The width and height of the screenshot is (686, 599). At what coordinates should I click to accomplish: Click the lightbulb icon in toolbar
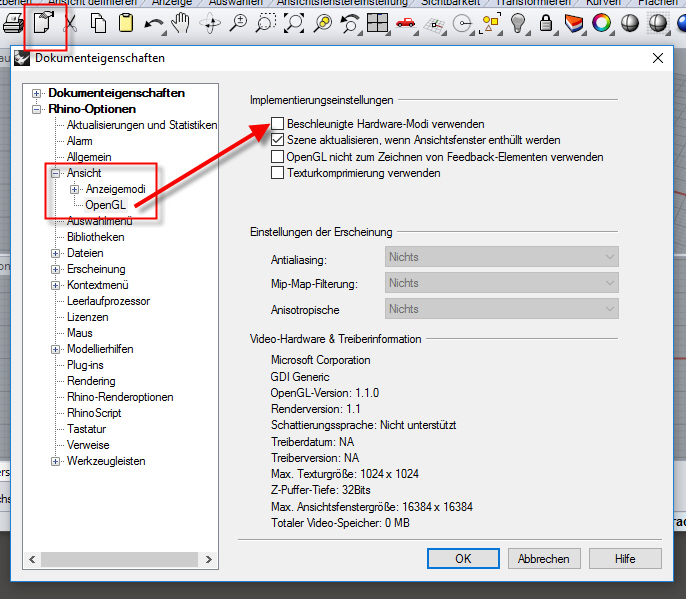pos(518,24)
